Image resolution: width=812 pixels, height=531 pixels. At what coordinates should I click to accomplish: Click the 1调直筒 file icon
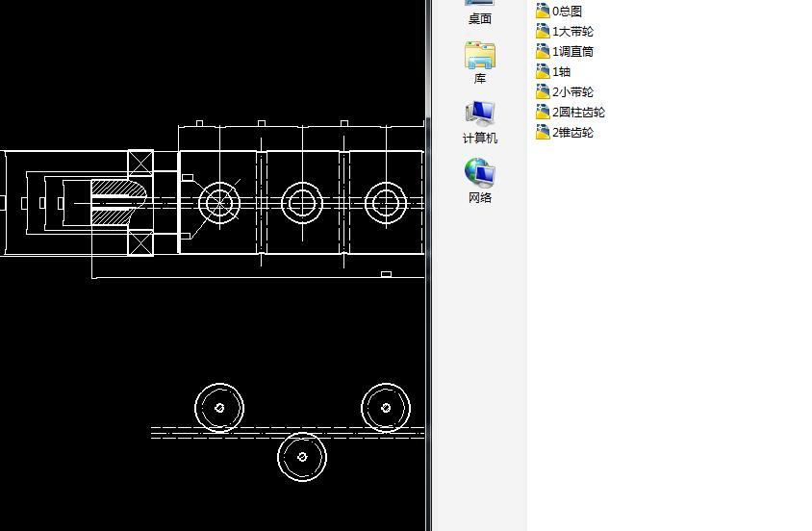point(543,51)
